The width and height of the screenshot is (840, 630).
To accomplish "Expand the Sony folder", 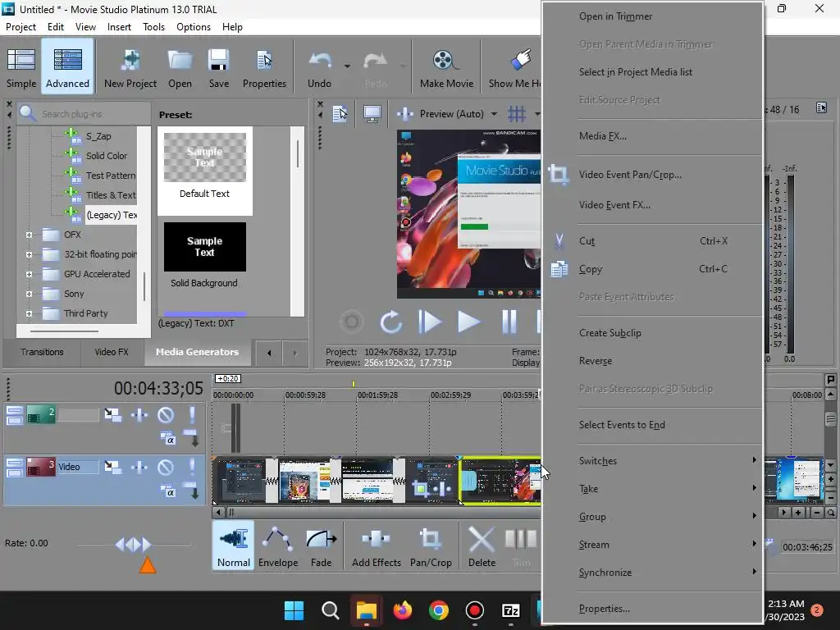I will pyautogui.click(x=29, y=294).
